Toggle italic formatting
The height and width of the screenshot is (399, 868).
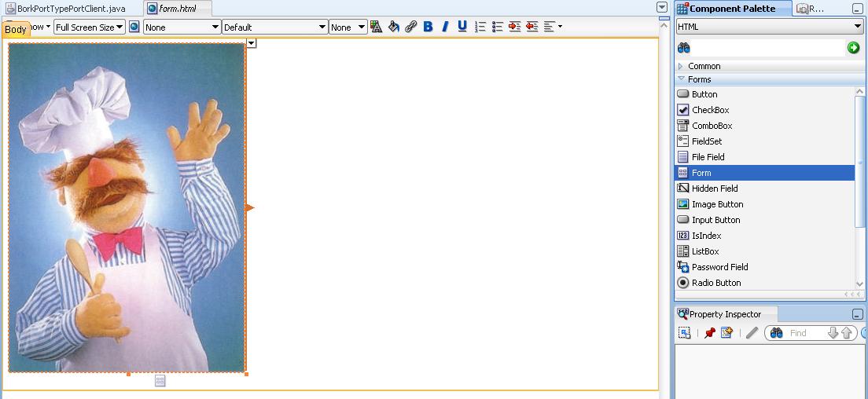click(x=444, y=27)
